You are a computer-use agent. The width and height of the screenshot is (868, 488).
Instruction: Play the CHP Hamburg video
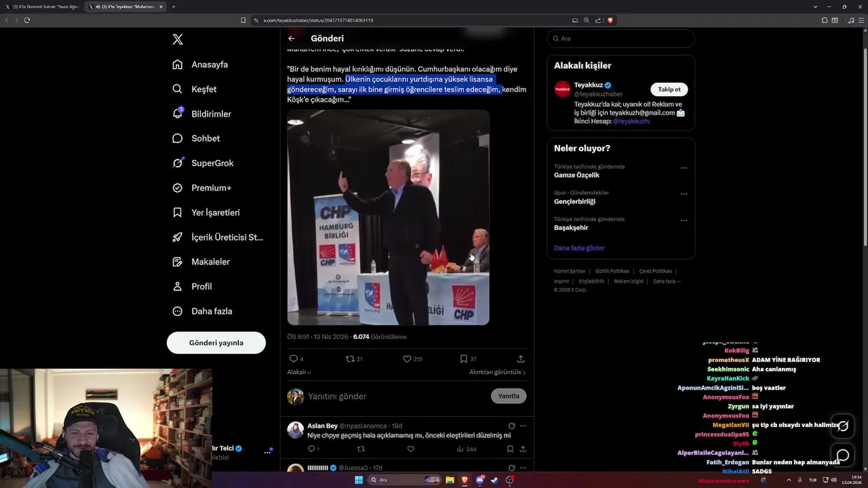(x=388, y=218)
